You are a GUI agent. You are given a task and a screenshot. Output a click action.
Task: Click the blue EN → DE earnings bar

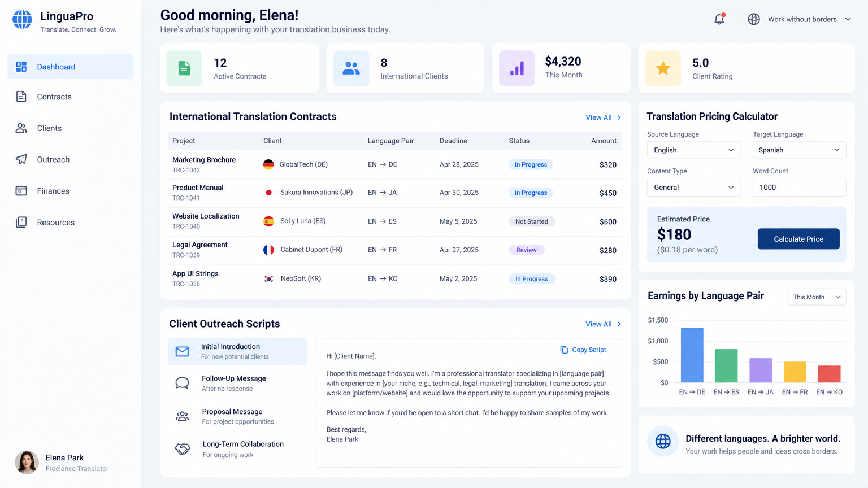tap(692, 355)
